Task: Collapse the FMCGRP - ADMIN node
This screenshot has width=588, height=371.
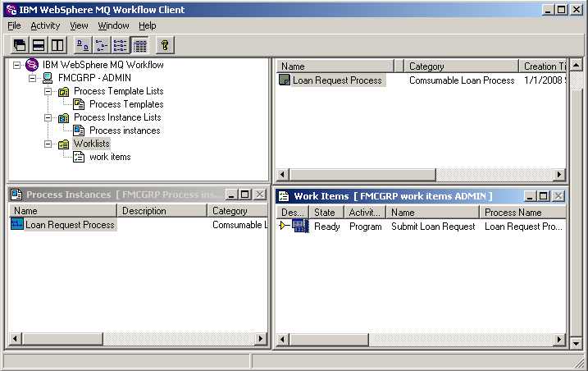Action: pyautogui.click(x=33, y=79)
